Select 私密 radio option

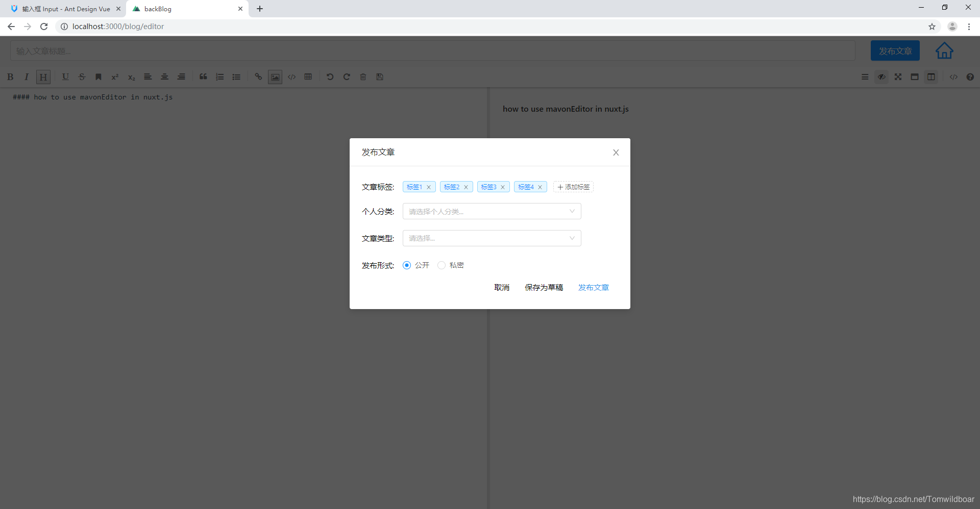pyautogui.click(x=442, y=265)
